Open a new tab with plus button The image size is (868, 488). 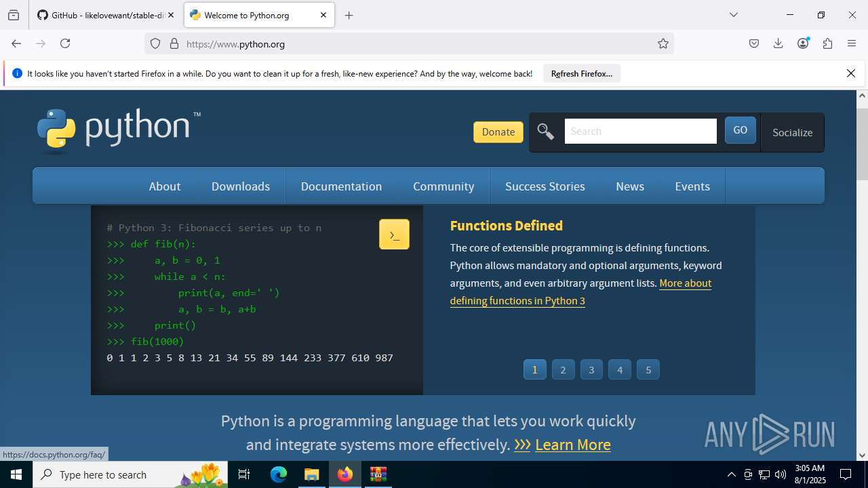pyautogui.click(x=349, y=15)
